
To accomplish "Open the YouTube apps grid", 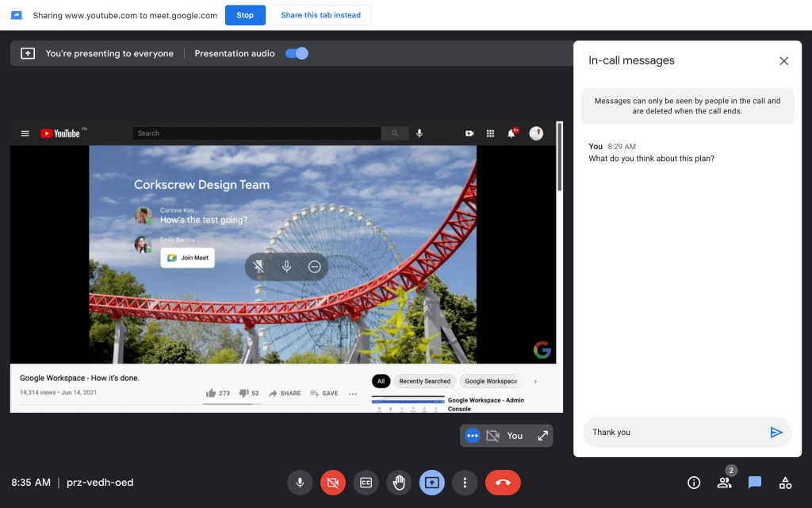I will 490,133.
